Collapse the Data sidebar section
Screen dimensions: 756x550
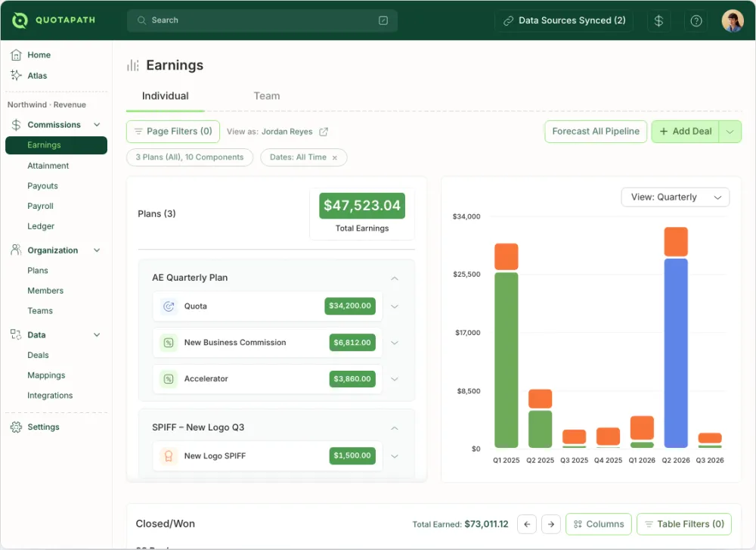(x=97, y=334)
